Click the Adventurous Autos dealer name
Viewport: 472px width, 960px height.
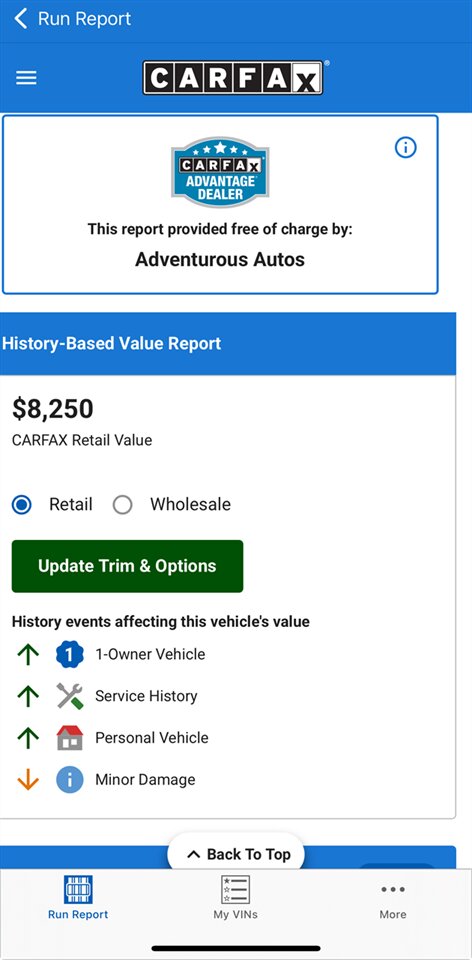pyautogui.click(x=220, y=259)
